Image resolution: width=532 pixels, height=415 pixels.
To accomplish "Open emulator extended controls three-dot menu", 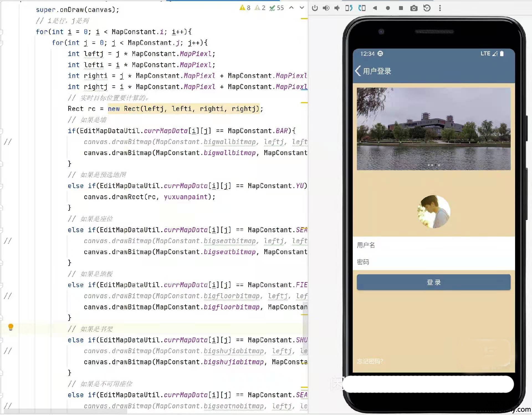I will (440, 8).
